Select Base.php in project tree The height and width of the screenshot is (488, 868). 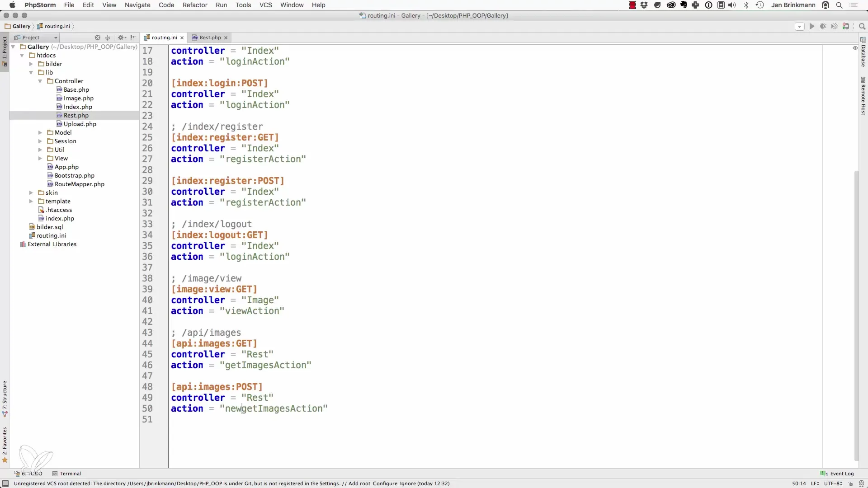point(73,90)
